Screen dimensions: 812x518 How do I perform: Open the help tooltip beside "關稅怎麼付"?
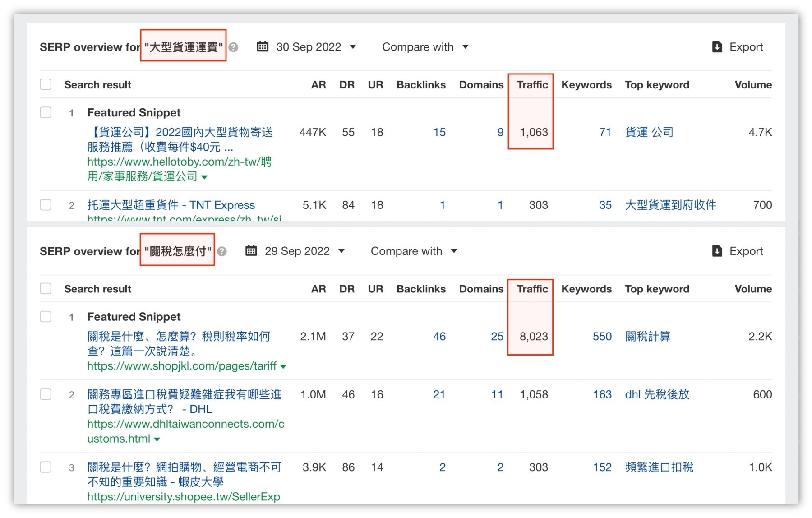[222, 251]
